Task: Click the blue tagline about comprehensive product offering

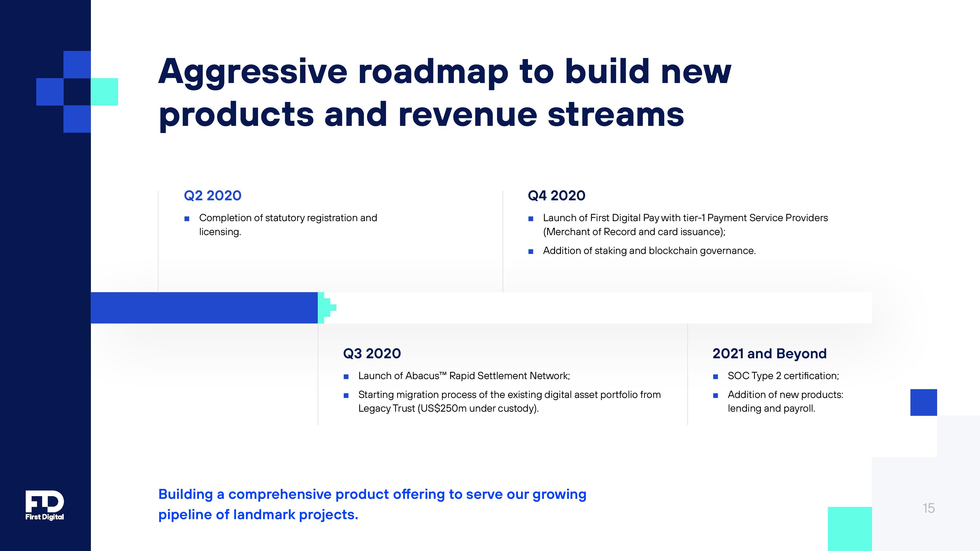Action: 372,504
